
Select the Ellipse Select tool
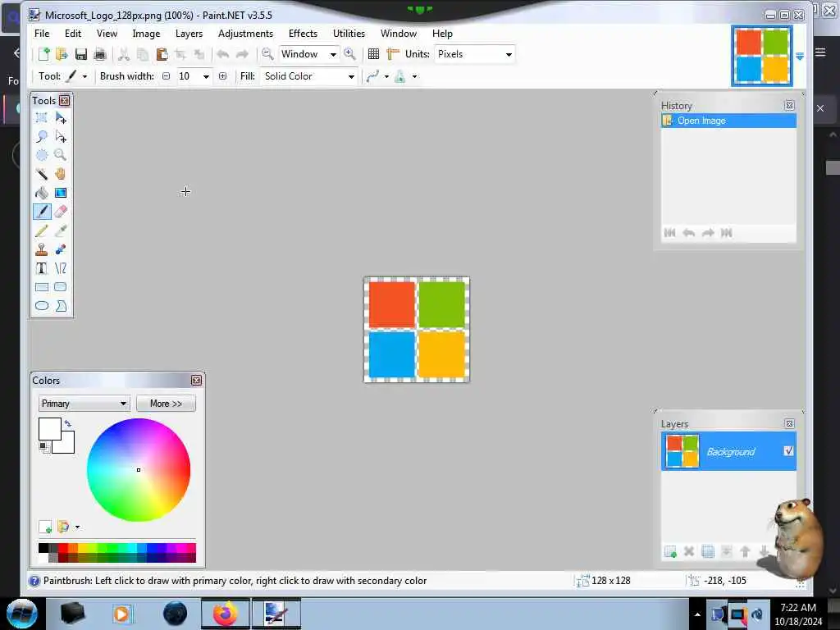click(42, 155)
